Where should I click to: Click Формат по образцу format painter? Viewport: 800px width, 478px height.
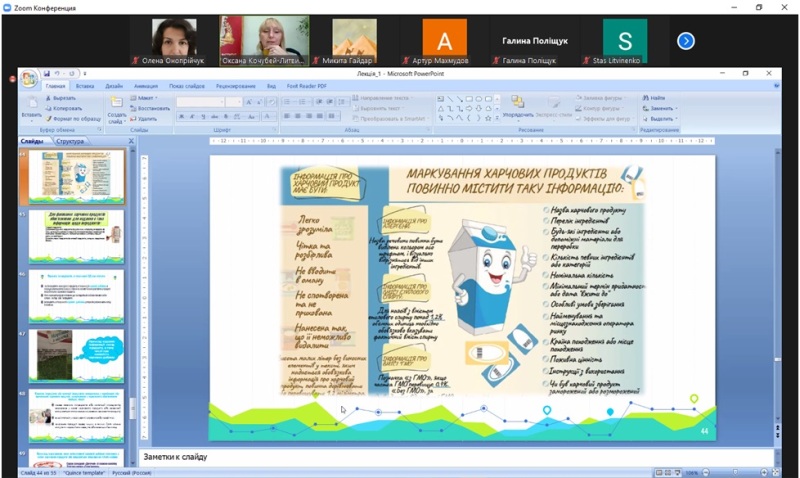pos(75,118)
